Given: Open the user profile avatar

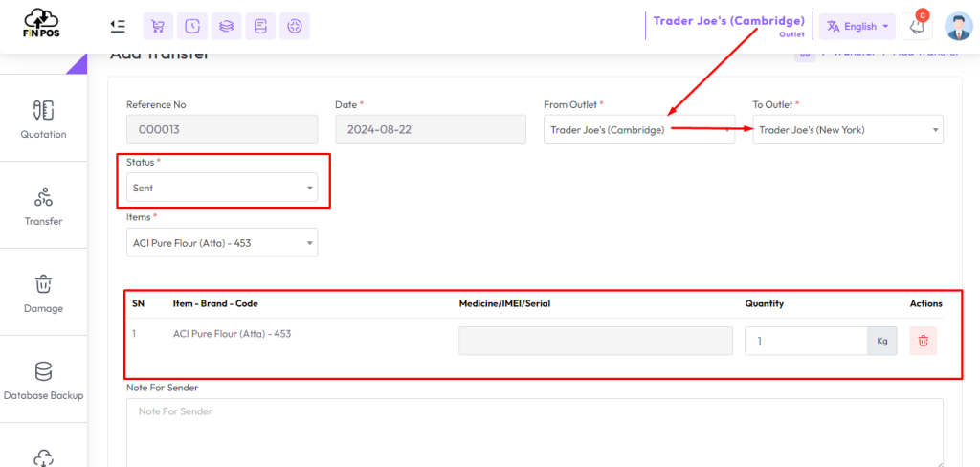Looking at the screenshot, I should pos(959,26).
